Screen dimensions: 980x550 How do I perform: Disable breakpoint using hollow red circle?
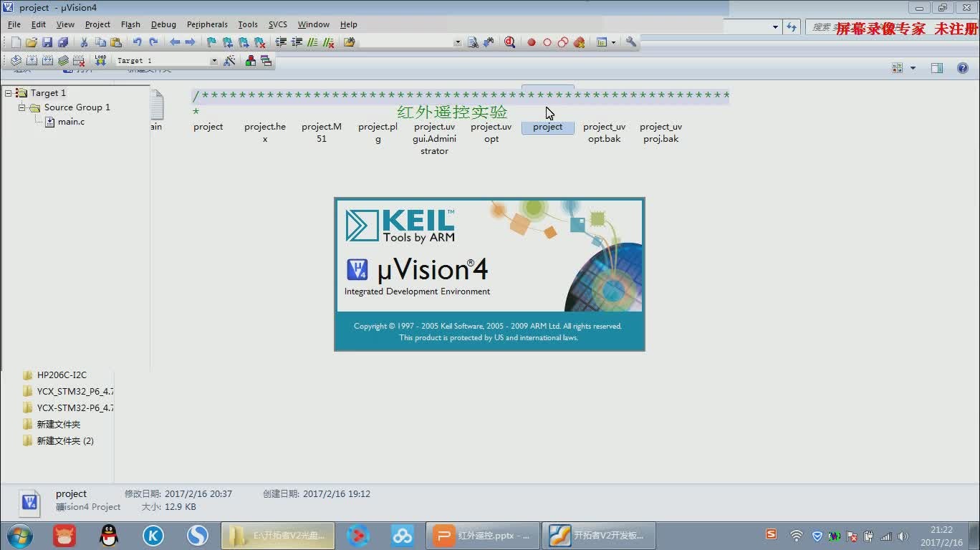coord(547,42)
